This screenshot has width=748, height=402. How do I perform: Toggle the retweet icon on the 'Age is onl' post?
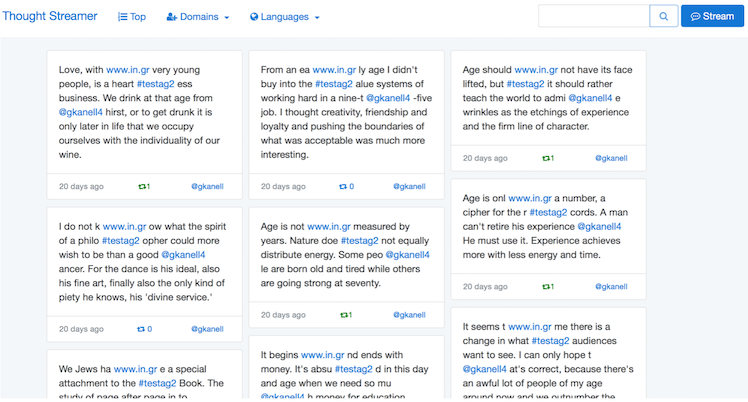tap(546, 287)
